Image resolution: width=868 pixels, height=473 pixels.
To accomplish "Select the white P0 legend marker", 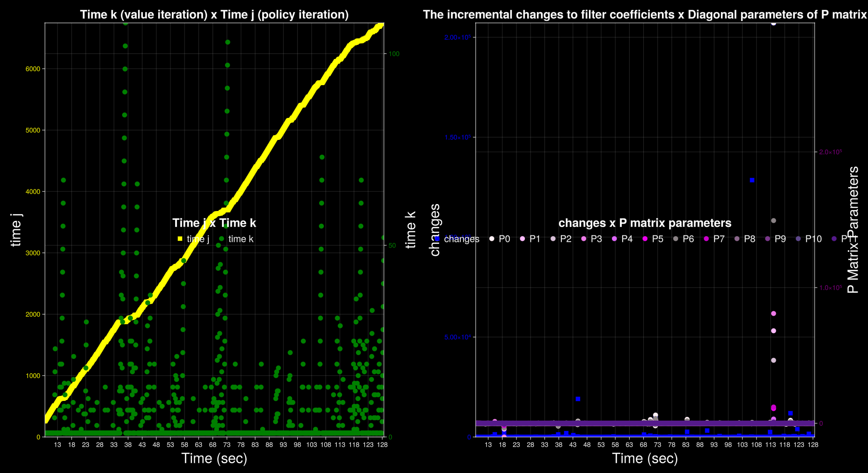I will [492, 239].
